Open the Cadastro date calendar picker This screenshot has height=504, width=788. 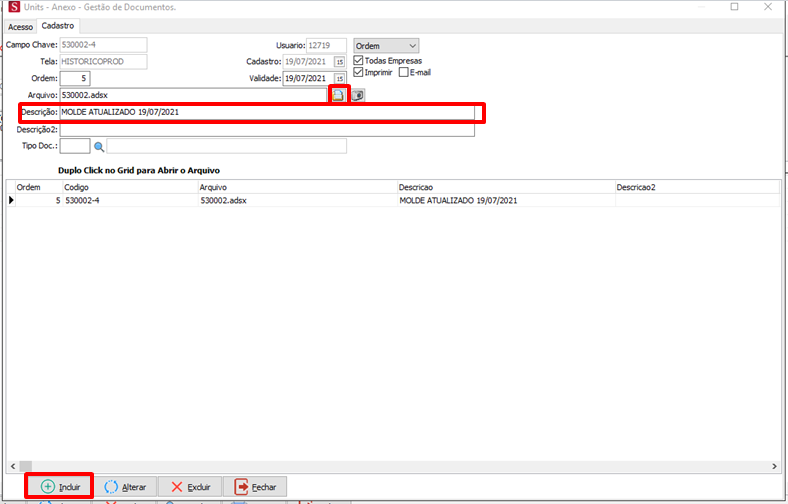point(340,62)
